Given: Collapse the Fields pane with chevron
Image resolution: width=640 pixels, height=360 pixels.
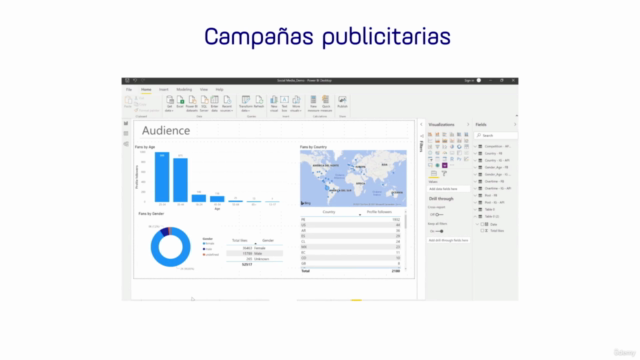Looking at the screenshot, I should 515,124.
